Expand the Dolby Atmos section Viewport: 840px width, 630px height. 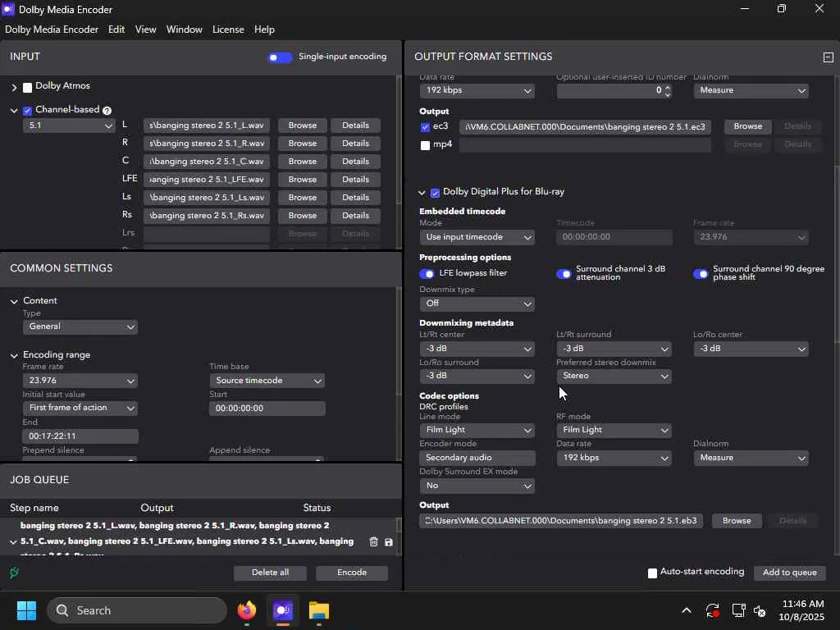[x=15, y=87]
